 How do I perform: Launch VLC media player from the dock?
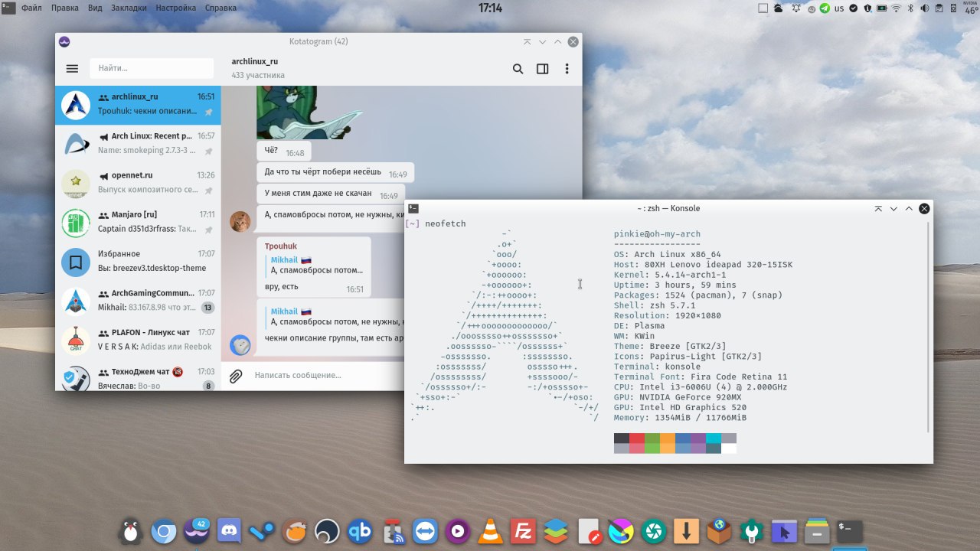pos(491,530)
